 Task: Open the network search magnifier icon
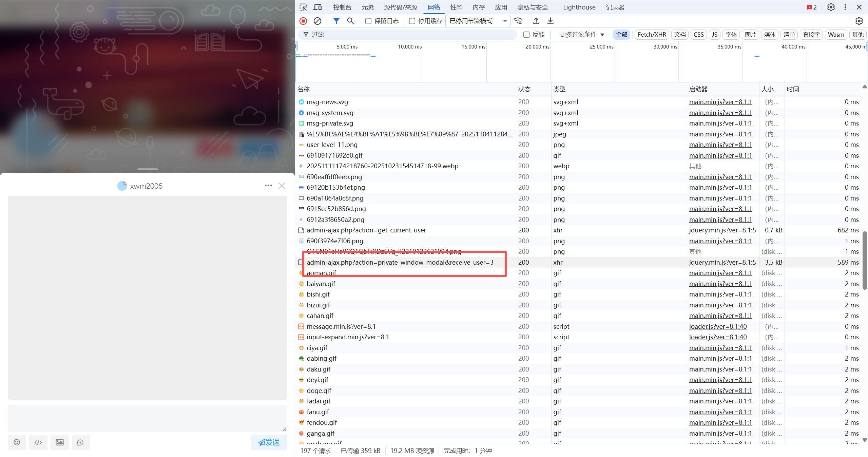pyautogui.click(x=350, y=21)
